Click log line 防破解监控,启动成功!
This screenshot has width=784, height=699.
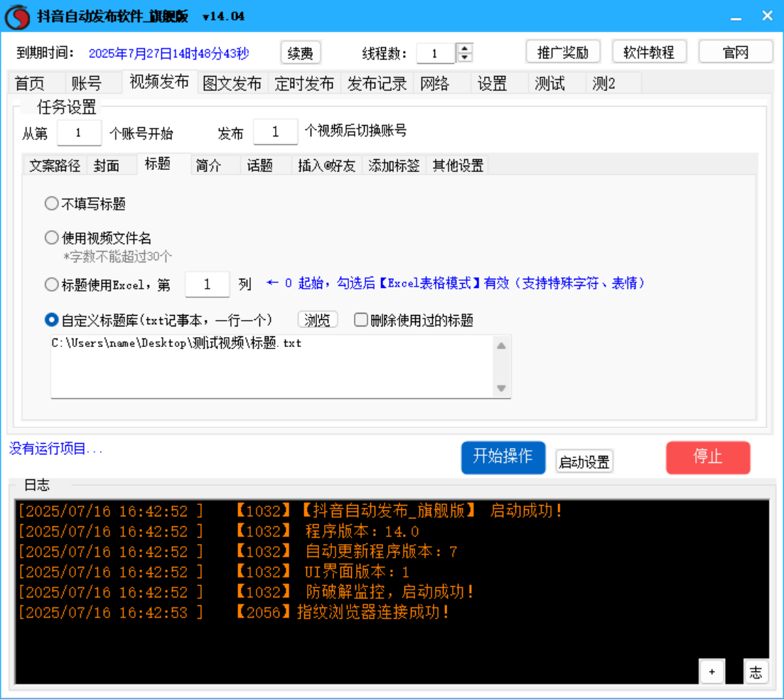point(390,592)
